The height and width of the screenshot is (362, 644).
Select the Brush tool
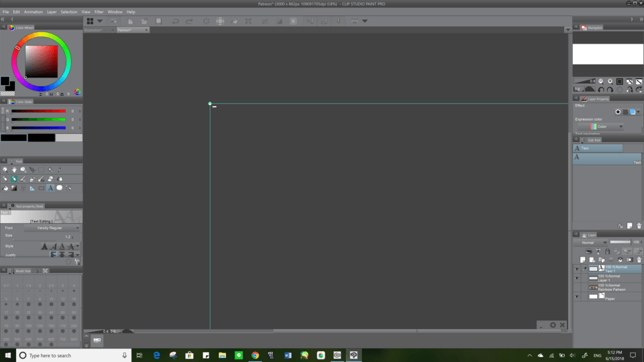pos(23,179)
